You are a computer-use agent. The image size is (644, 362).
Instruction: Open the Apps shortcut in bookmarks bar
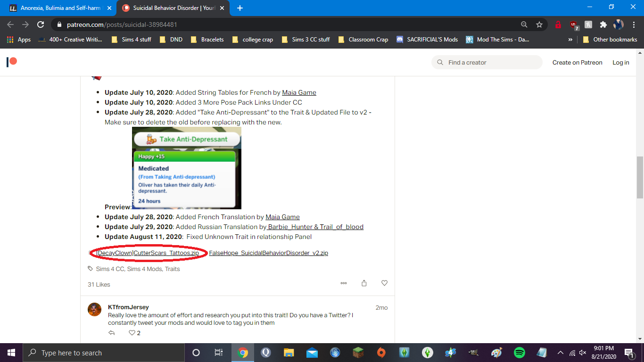19,40
